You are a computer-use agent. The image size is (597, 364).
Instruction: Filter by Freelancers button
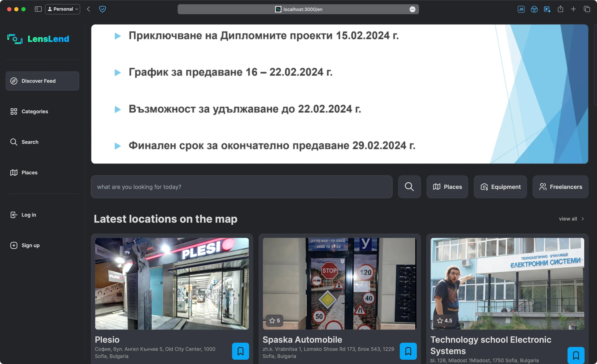coord(560,187)
